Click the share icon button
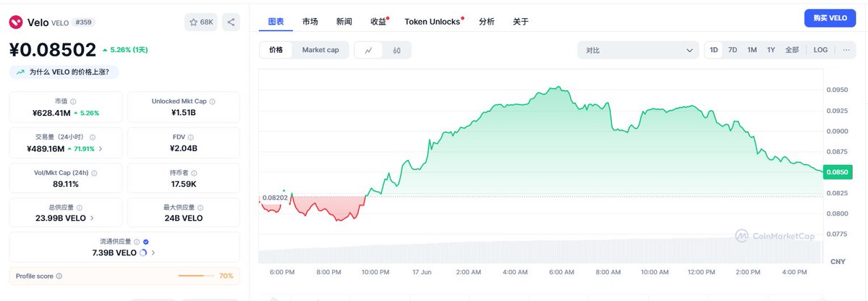 click(x=231, y=22)
